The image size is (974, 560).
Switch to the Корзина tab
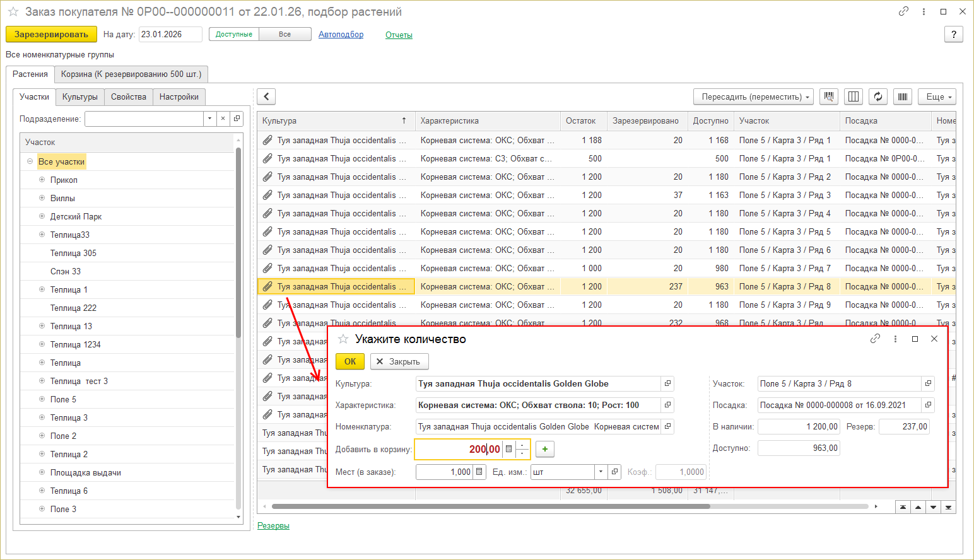(x=131, y=74)
